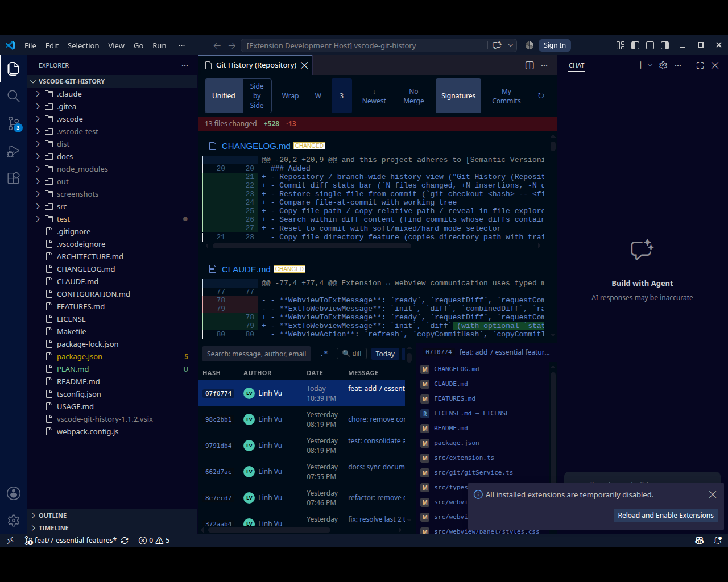Open the Selection menu
This screenshot has height=582, width=728.
pyautogui.click(x=83, y=45)
